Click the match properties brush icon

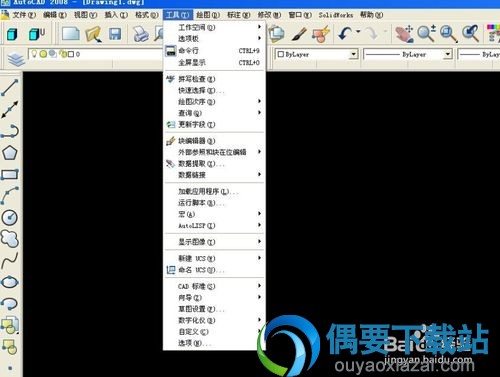(299, 34)
